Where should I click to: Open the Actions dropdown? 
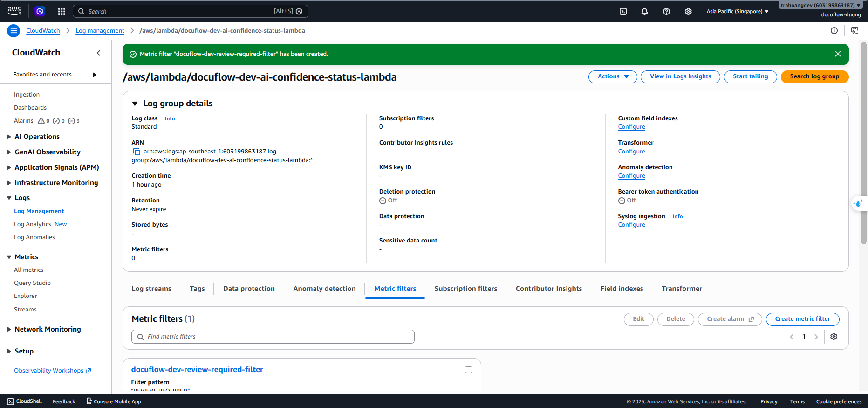pyautogui.click(x=613, y=76)
